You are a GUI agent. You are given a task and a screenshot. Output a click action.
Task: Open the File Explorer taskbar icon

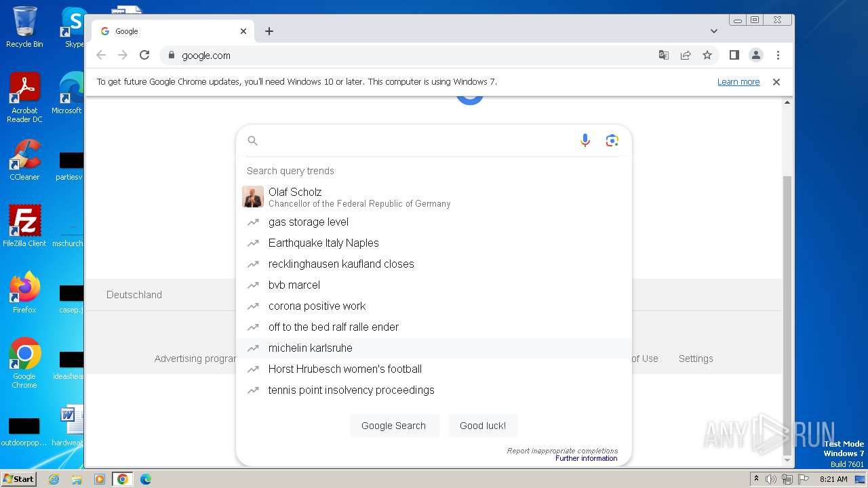[x=77, y=479]
